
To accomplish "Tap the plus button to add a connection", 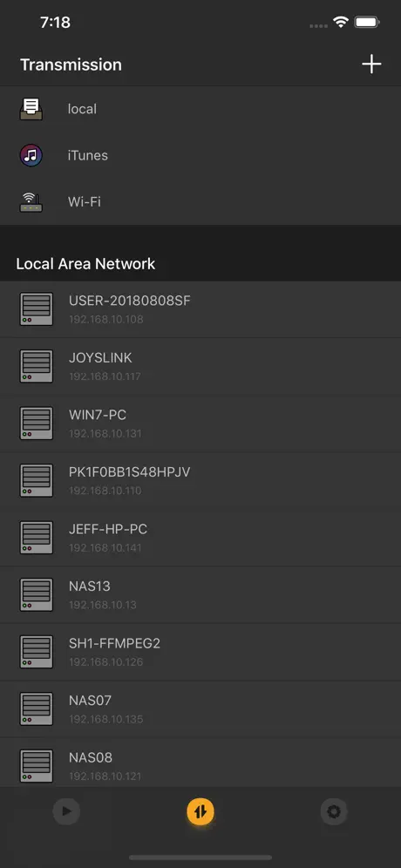I will (x=371, y=64).
